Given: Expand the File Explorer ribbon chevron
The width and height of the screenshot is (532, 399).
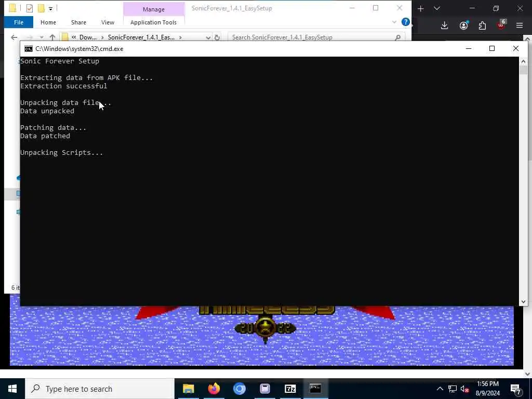Looking at the screenshot, I should 394,22.
